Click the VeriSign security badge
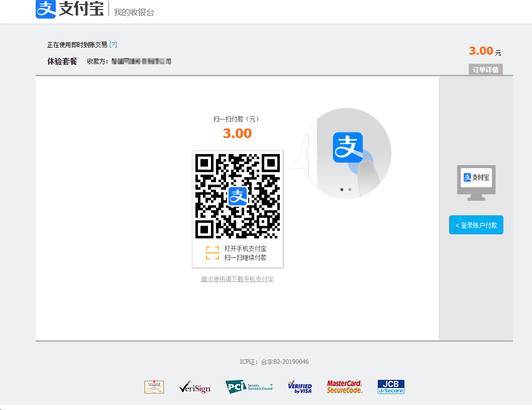The image size is (532, 410). (195, 387)
